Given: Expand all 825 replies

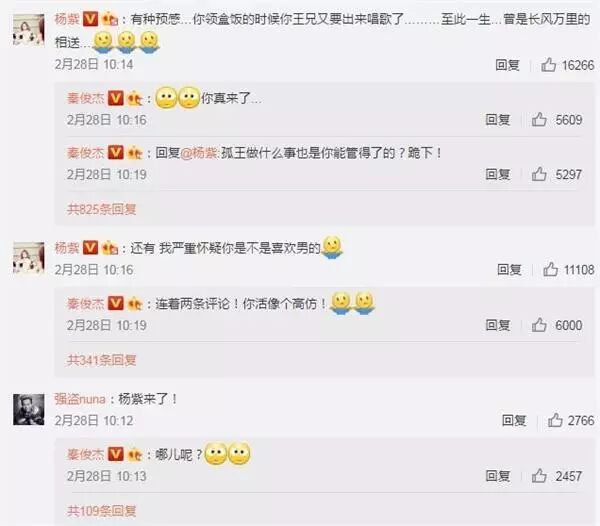Looking at the screenshot, I should [101, 209].
